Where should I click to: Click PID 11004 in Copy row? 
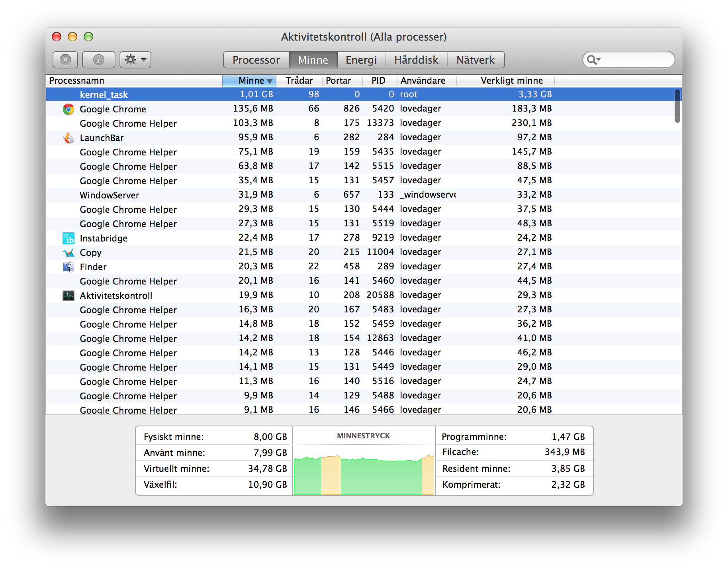click(380, 252)
